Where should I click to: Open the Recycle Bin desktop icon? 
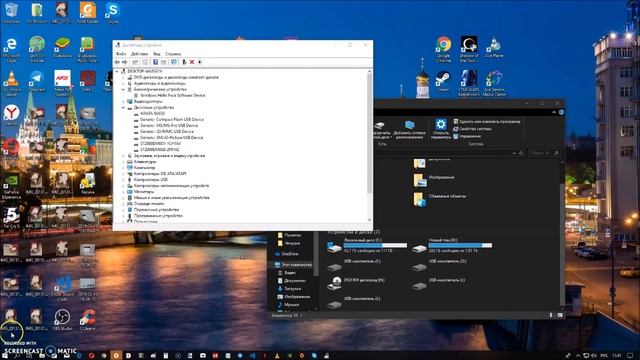(11, 13)
